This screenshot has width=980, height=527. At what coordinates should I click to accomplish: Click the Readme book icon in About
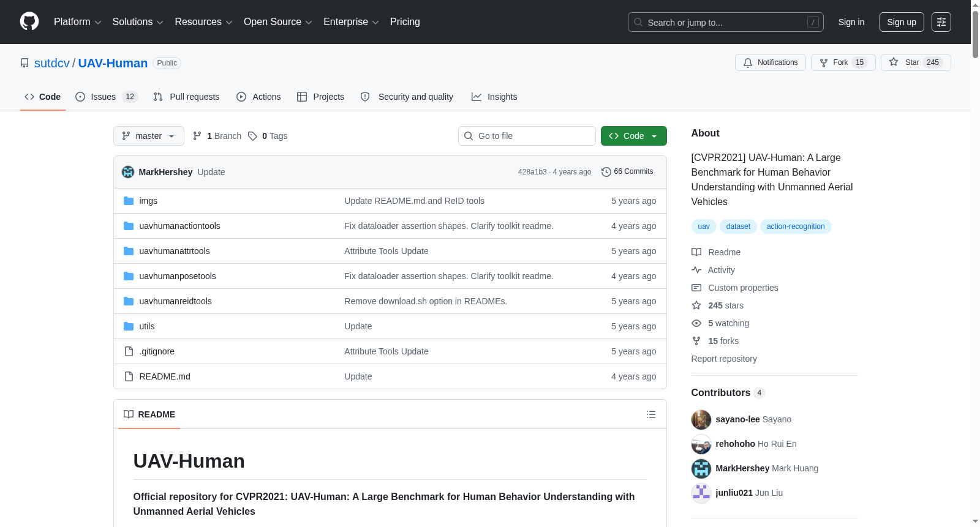tap(696, 252)
